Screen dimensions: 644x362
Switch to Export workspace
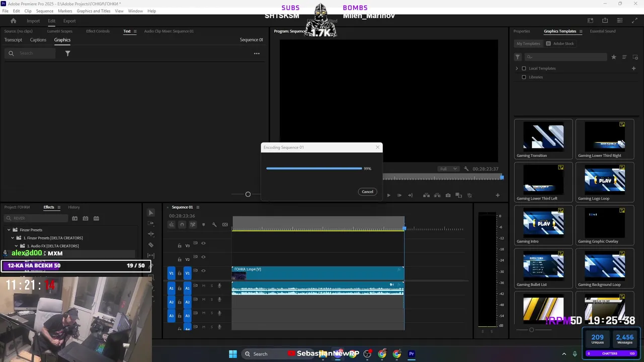[69, 21]
